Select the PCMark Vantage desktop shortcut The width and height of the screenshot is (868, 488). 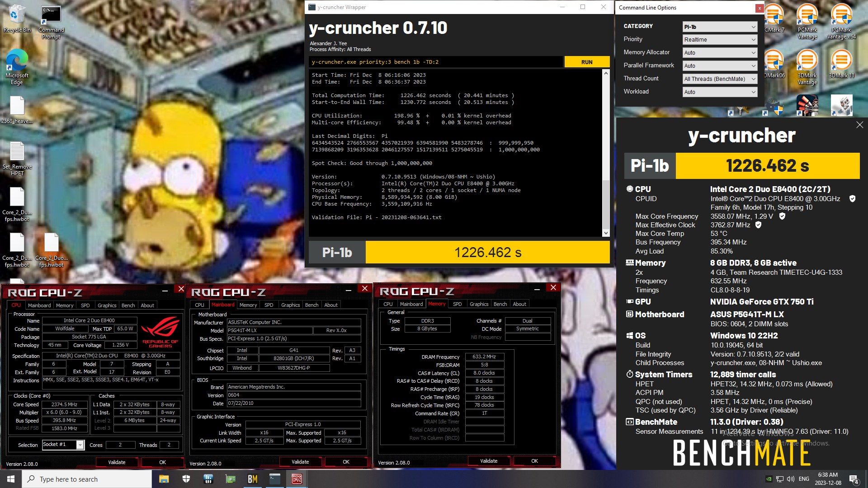coord(807,21)
